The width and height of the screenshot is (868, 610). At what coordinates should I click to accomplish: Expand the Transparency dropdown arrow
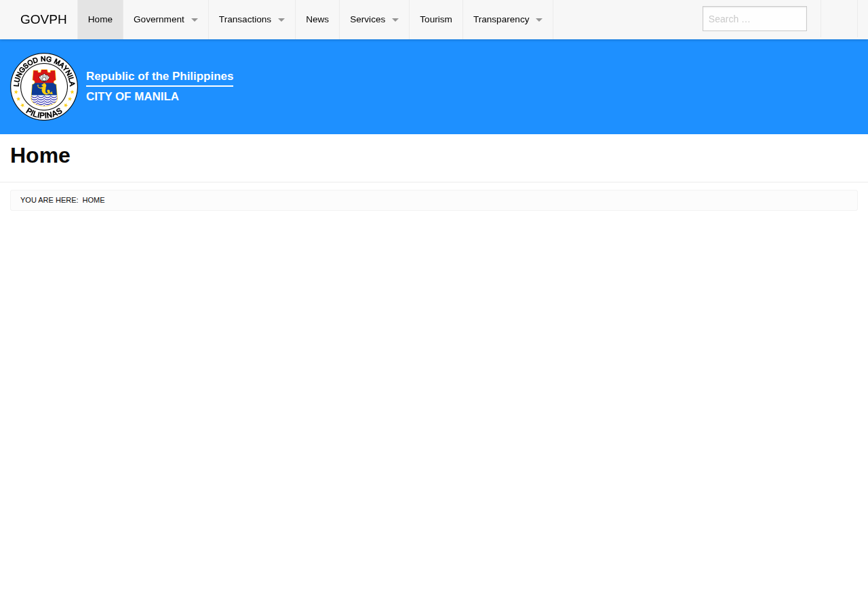(539, 20)
